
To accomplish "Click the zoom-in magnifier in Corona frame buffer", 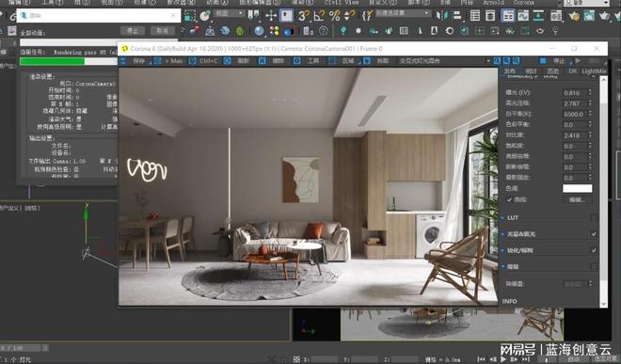I will pyautogui.click(x=497, y=60).
